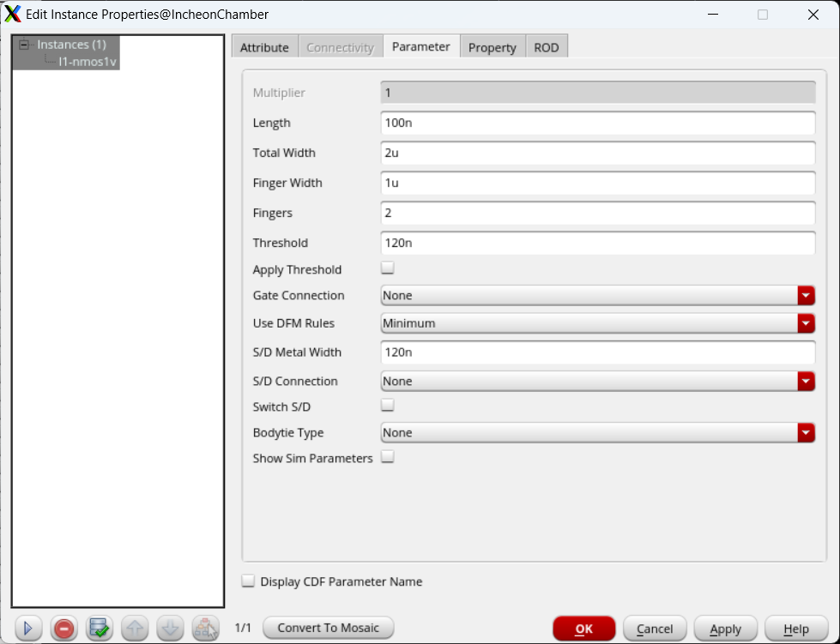This screenshot has width=840, height=644.
Task: Collapse the Instances (1) tree node
Action: click(x=24, y=45)
